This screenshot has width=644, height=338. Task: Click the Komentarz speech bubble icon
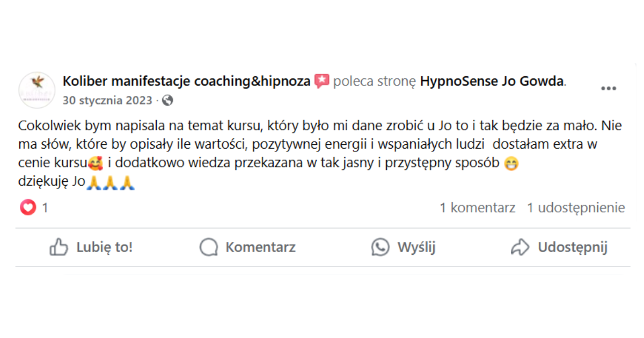pos(209,247)
